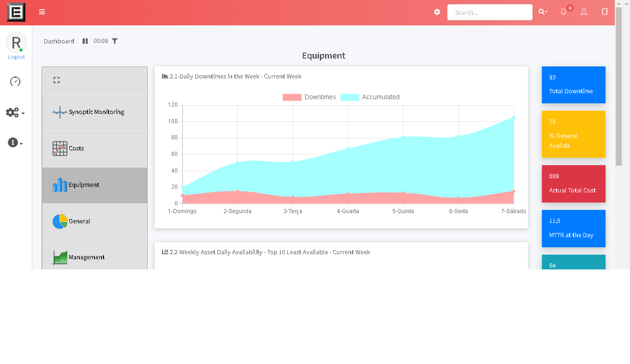
Task: Click the Logout link
Action: pos(16,56)
